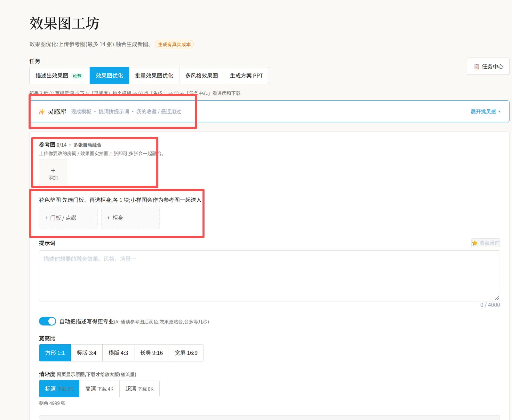Screen dimensions: 512x420
Task: Click the 参考图 0/14 label
Action: (x=53, y=145)
